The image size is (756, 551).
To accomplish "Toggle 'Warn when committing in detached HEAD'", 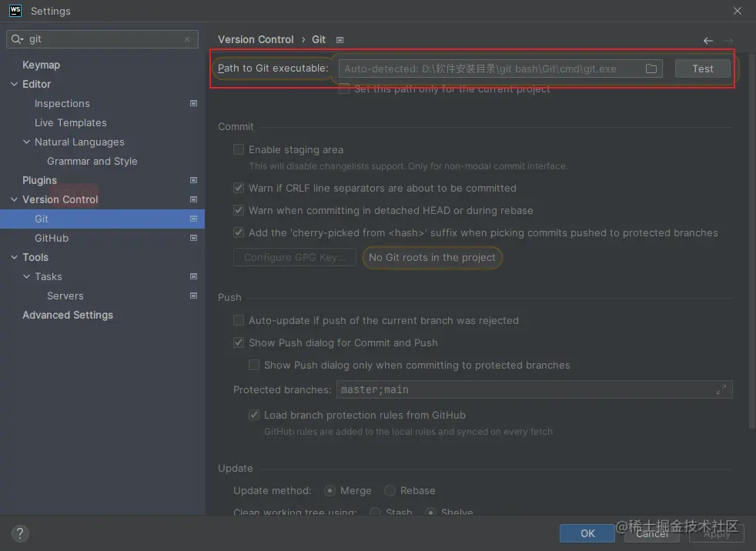I will pyautogui.click(x=239, y=210).
